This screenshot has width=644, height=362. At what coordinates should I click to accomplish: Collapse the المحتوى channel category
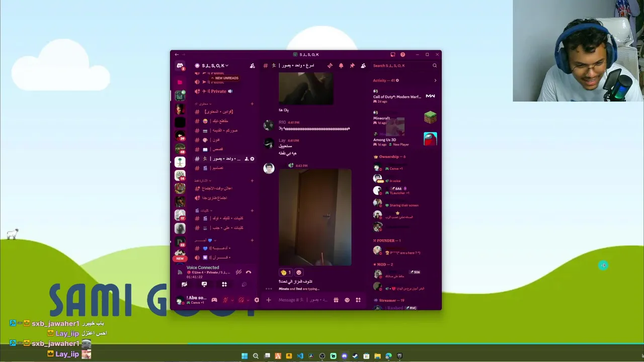tap(203, 104)
